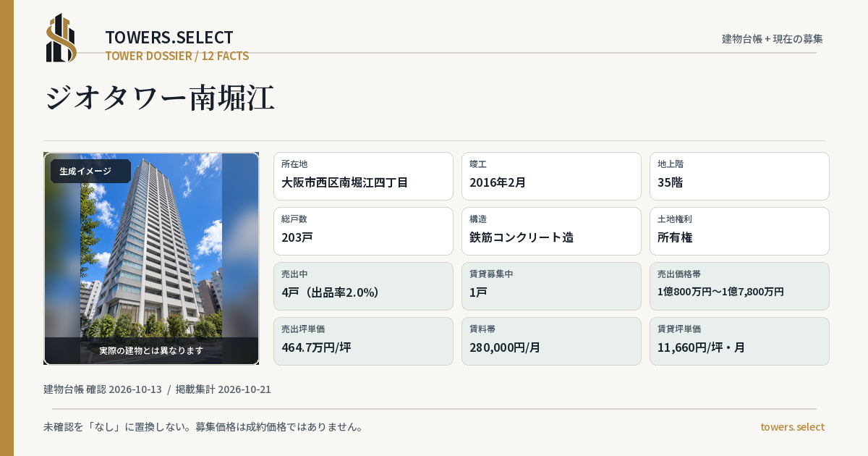The height and width of the screenshot is (456, 868).
Task: Click the 実際の建物とは異なります caption
Action: tap(151, 350)
